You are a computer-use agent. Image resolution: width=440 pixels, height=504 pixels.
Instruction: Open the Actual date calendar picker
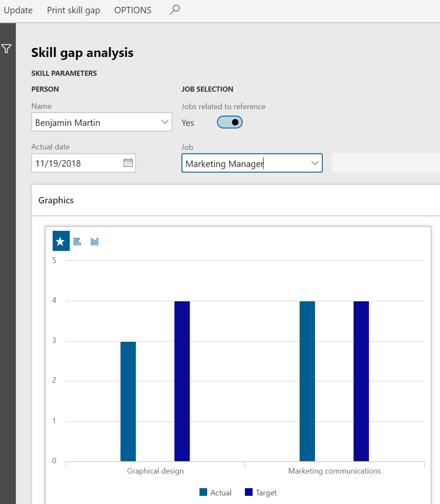128,163
